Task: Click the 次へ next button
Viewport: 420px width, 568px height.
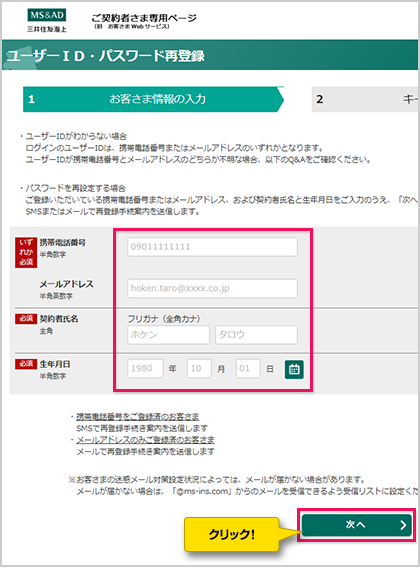Action: coord(357,525)
